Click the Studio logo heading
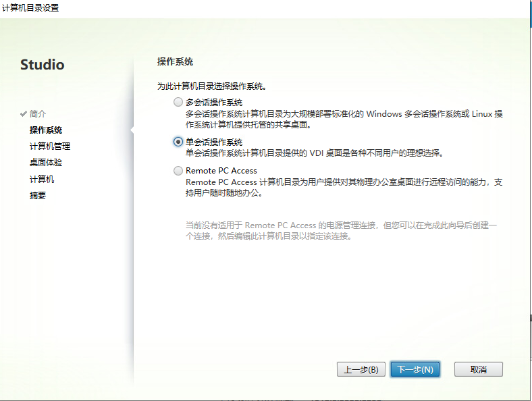This screenshot has width=532, height=401. tap(43, 65)
